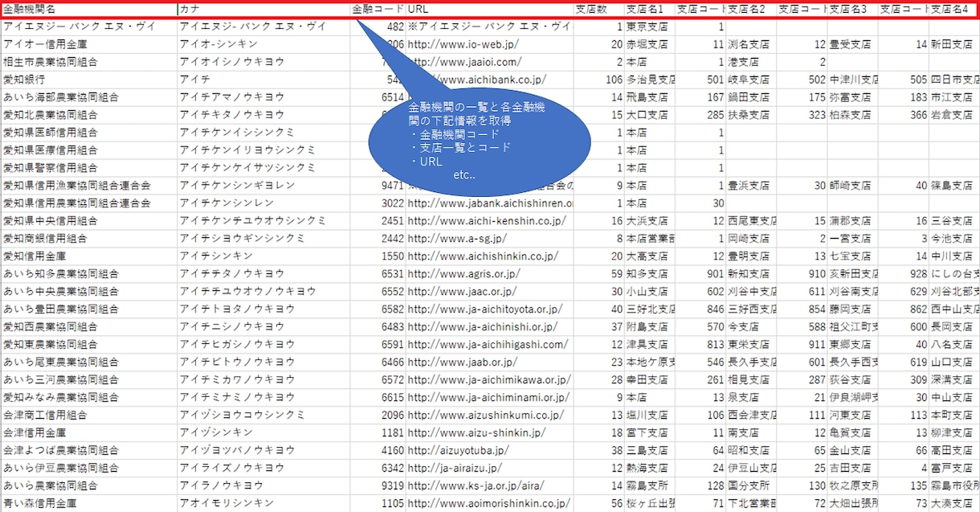
Task: Select the branch cell 赤堀支店
Action: pos(649,44)
